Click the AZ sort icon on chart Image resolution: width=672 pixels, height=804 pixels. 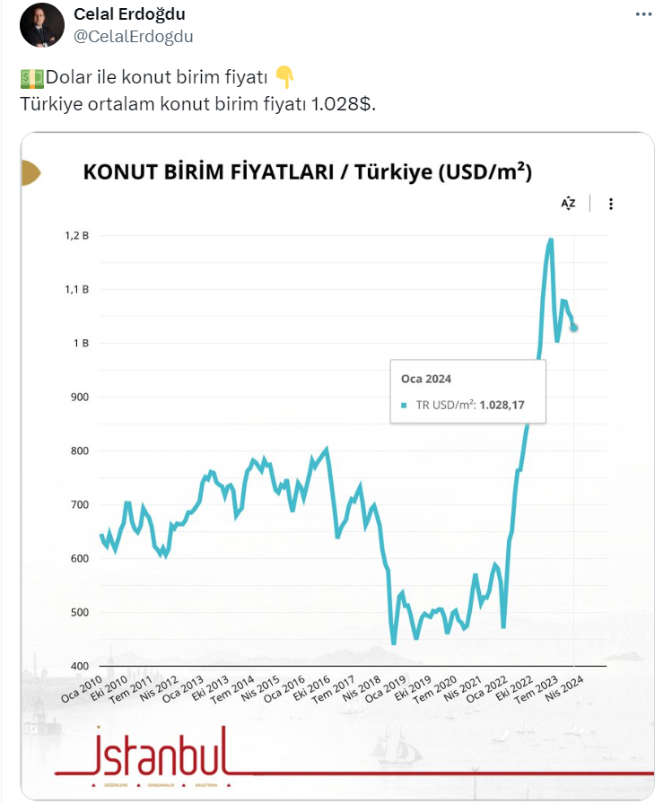568,204
